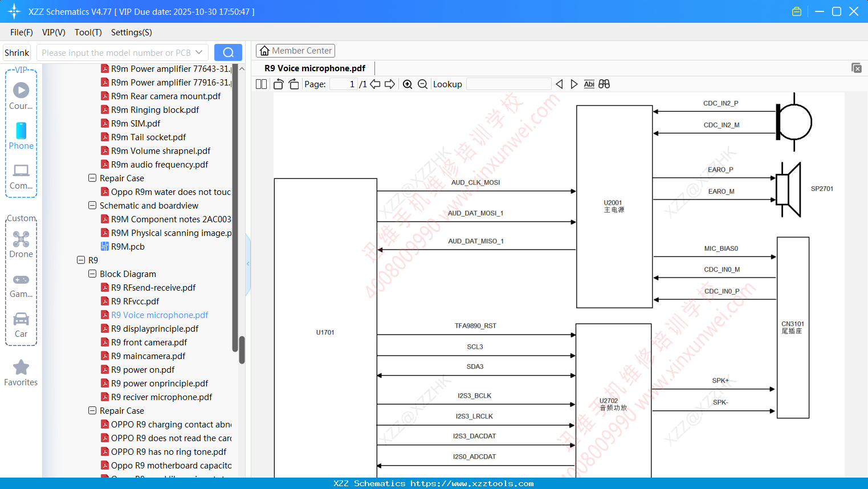Zoom in on the schematic
Viewport: 868px width, 489px height.
point(407,84)
